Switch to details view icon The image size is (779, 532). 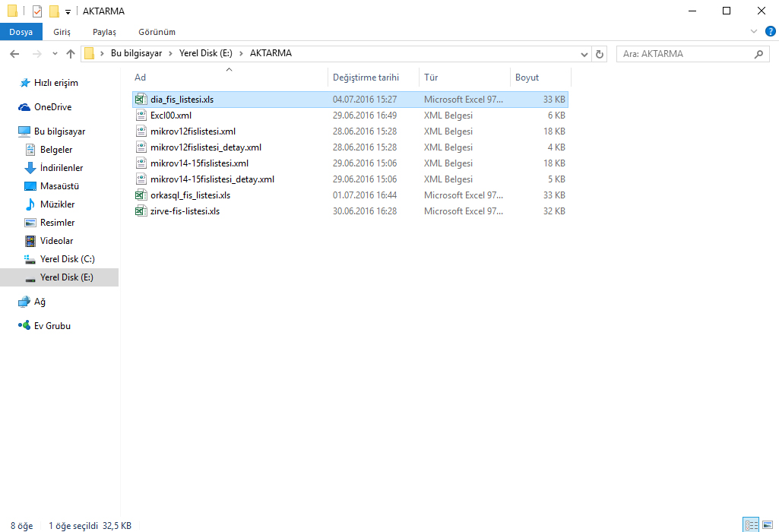[751, 525]
